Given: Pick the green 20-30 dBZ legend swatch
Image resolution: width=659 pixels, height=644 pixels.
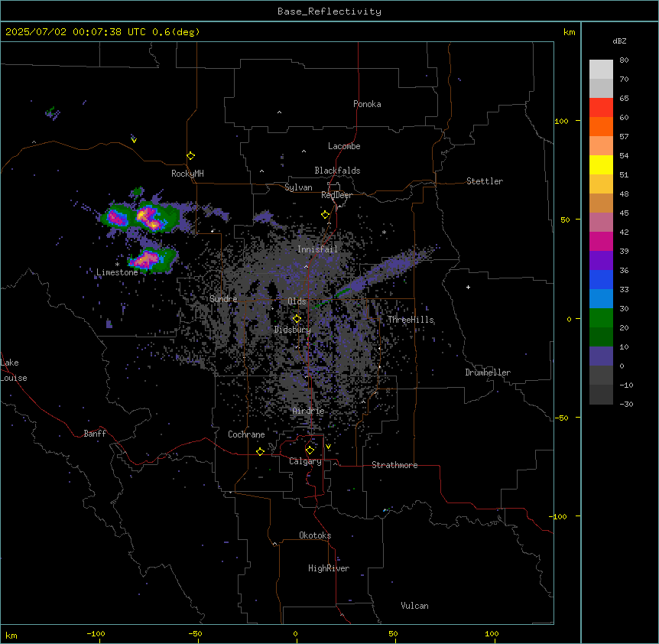Looking at the screenshot, I should click(x=601, y=318).
